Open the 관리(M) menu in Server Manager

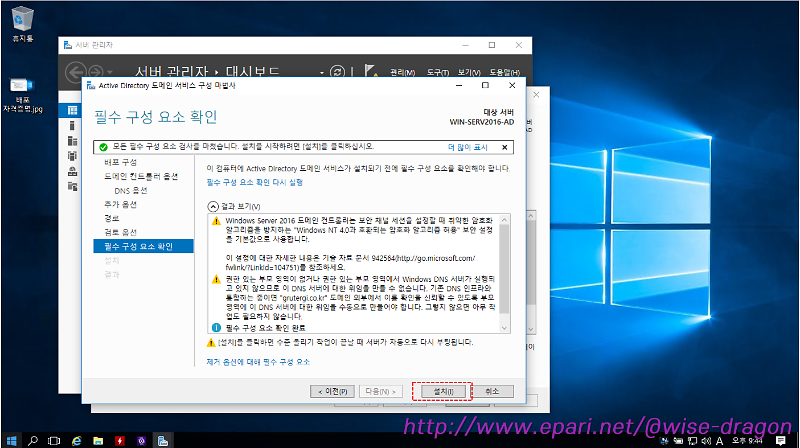click(x=403, y=72)
